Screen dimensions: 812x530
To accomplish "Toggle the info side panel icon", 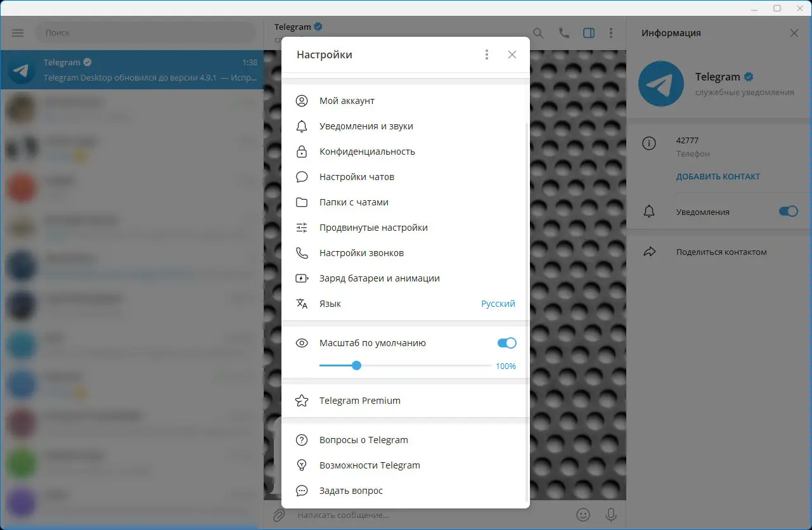I will [589, 33].
